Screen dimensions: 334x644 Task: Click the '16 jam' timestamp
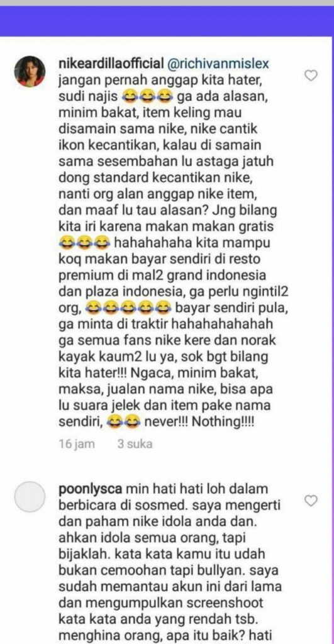coord(77,443)
